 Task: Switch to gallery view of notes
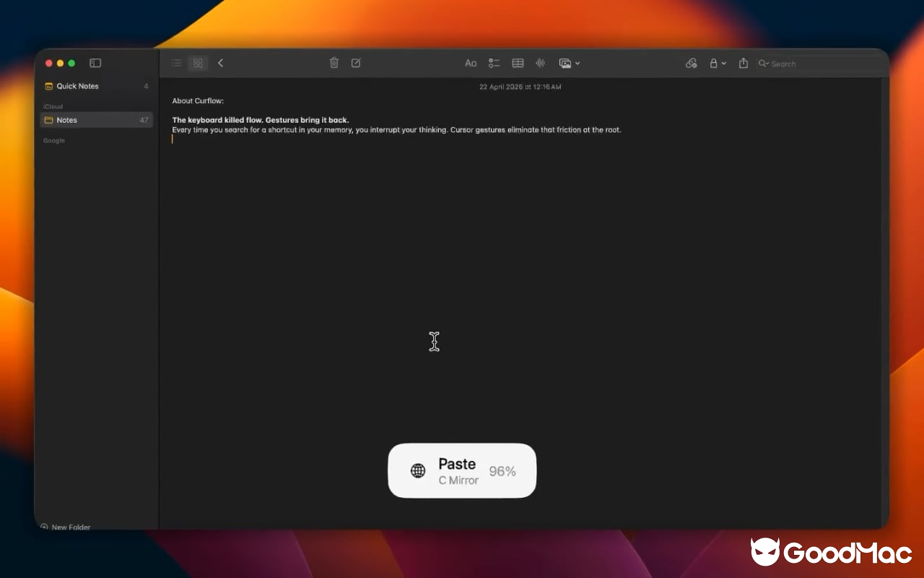point(197,63)
